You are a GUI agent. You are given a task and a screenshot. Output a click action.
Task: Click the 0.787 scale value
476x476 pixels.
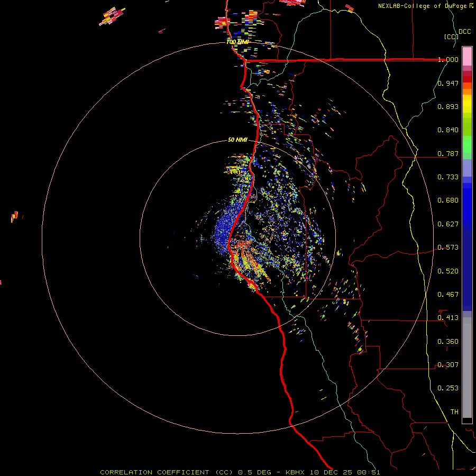click(448, 153)
